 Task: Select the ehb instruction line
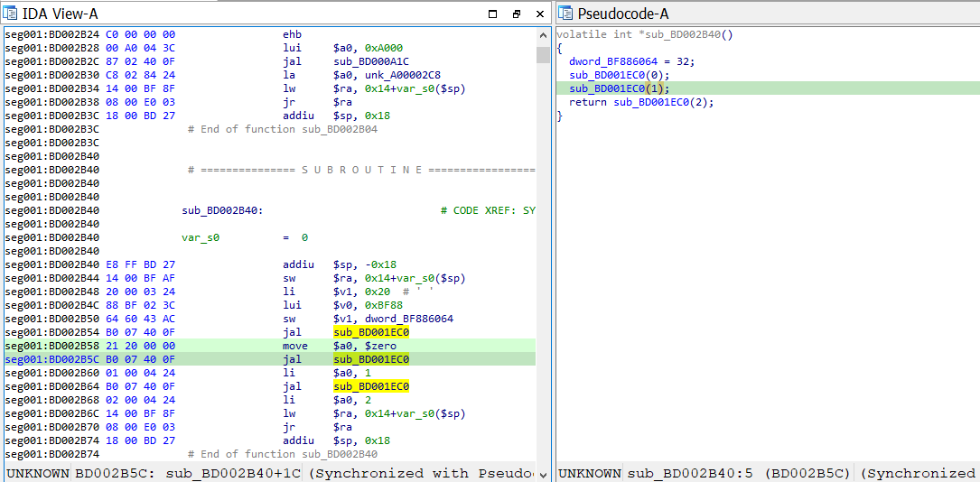pos(294,35)
